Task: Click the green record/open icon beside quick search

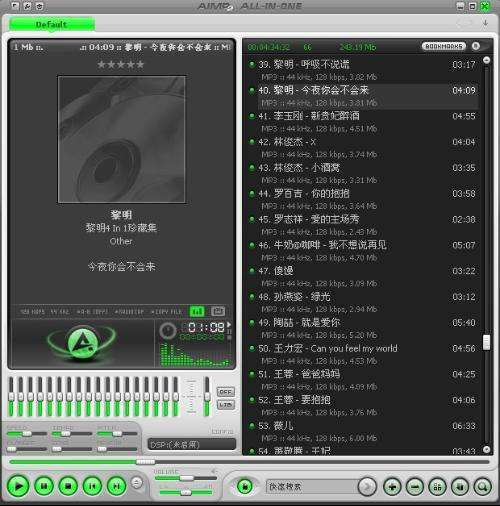Action: 245,487
